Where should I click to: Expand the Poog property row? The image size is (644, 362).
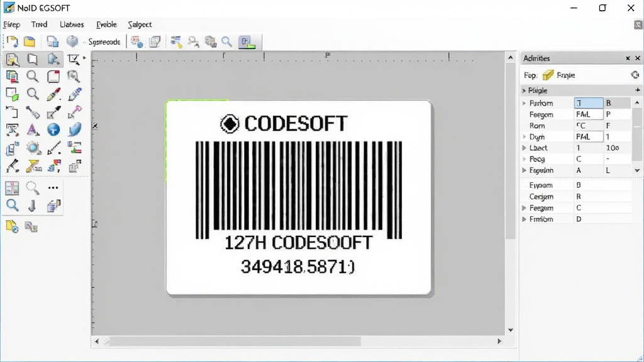pos(524,159)
